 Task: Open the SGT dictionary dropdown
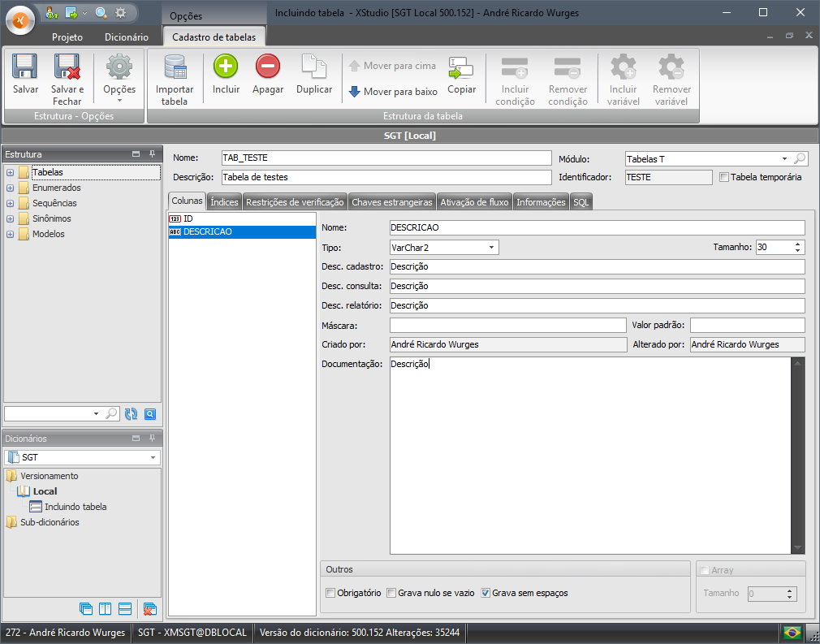[153, 458]
